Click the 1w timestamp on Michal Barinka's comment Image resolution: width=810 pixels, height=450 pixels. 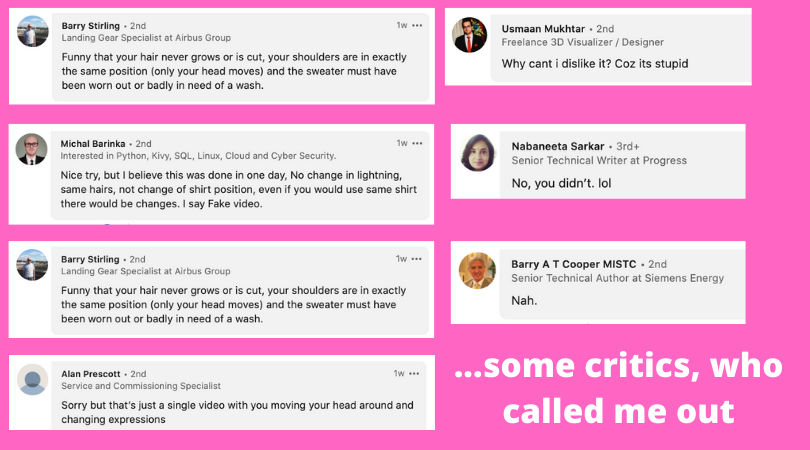[x=402, y=143]
